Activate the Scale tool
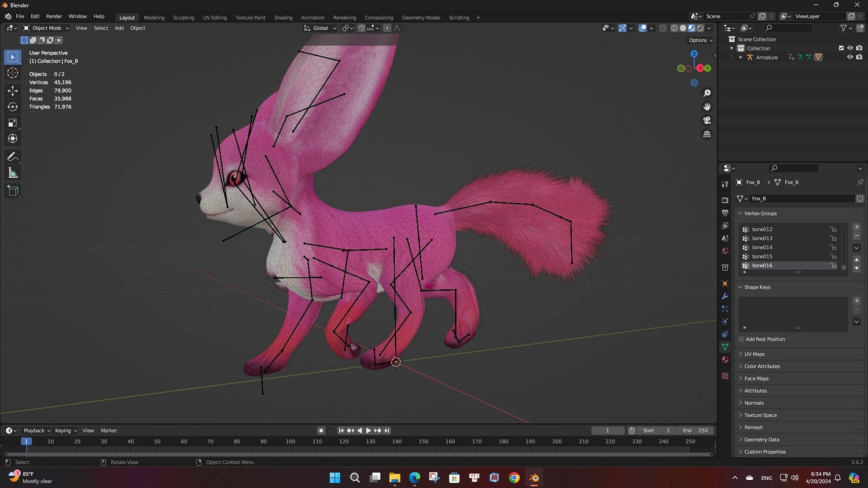 13,123
